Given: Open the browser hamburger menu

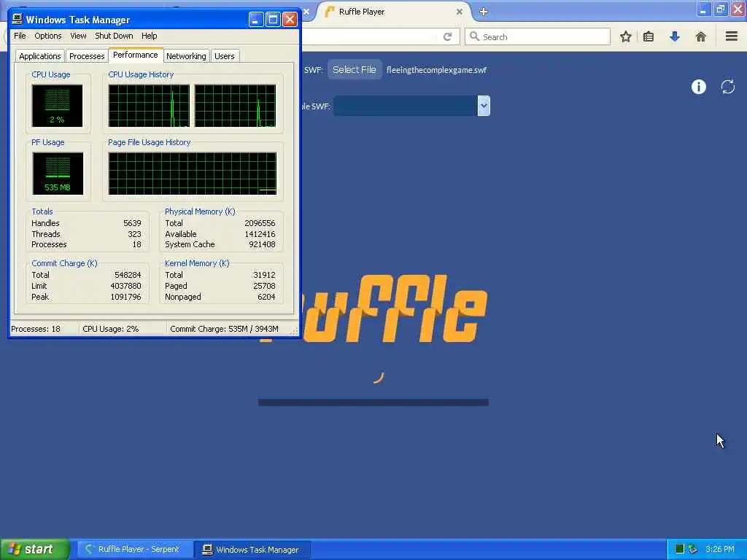Looking at the screenshot, I should tap(732, 36).
